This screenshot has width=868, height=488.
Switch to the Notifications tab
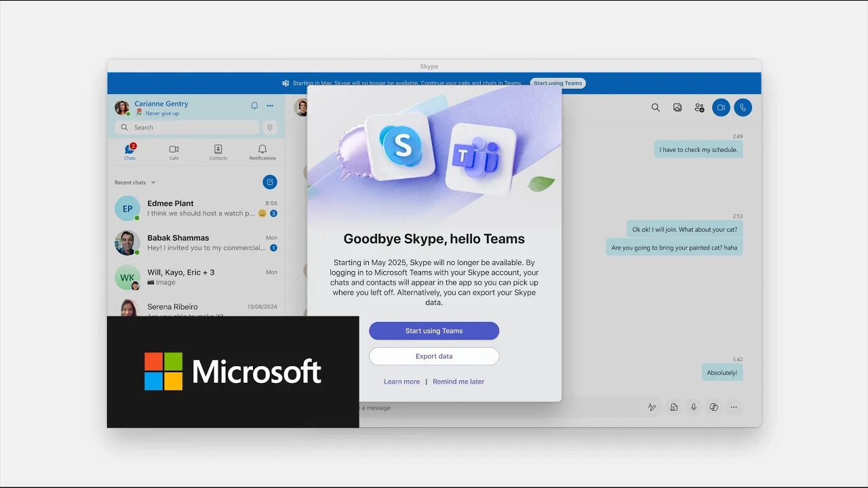(262, 152)
